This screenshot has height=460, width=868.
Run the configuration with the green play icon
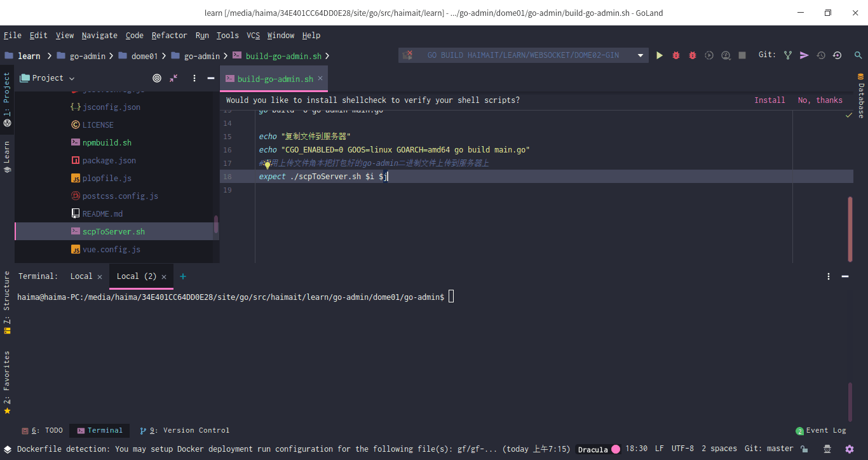[x=660, y=55]
